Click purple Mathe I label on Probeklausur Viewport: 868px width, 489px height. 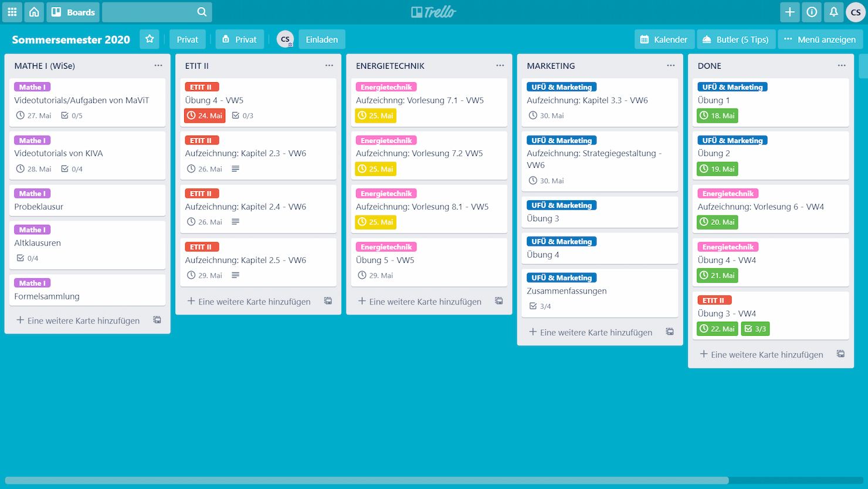point(32,194)
